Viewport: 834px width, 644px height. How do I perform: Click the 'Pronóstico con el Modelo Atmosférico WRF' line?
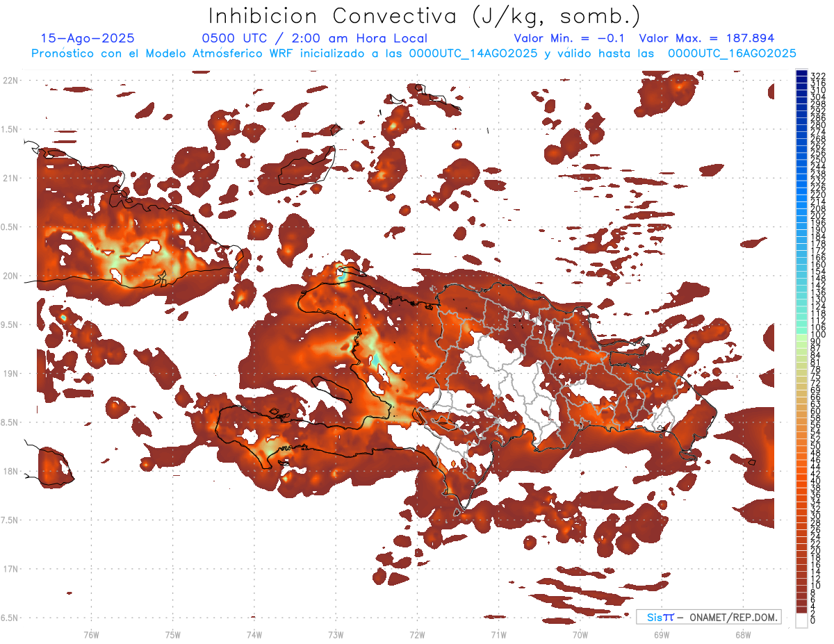[414, 53]
